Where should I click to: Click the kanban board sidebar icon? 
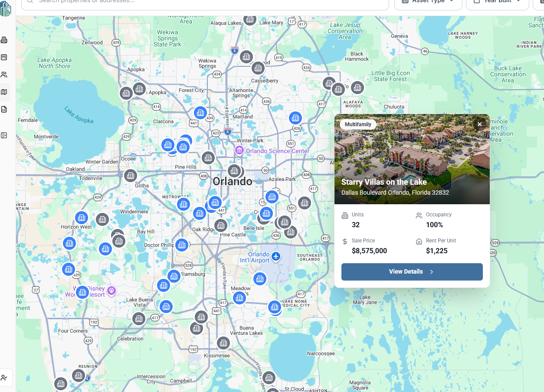pos(4,57)
